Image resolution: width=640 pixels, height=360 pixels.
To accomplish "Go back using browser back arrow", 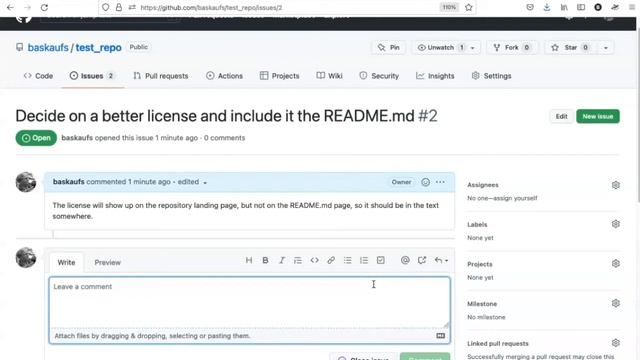I will 10,7.
